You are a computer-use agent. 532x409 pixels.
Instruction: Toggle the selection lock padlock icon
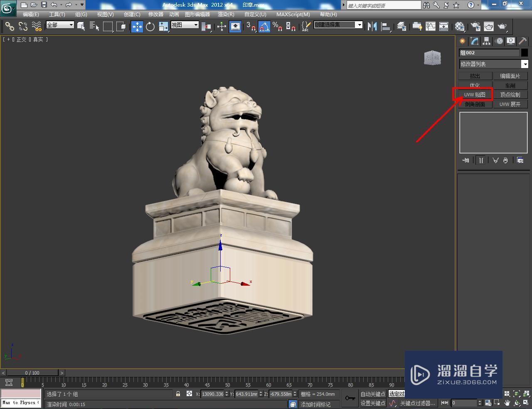point(178,394)
